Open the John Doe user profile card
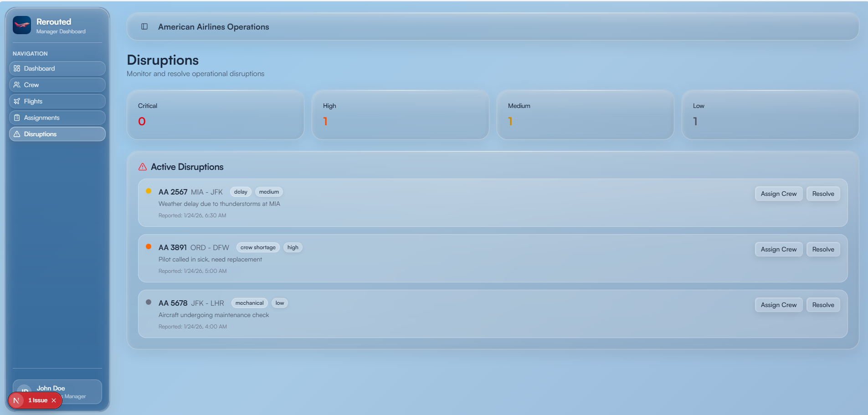868x415 pixels. tap(57, 392)
